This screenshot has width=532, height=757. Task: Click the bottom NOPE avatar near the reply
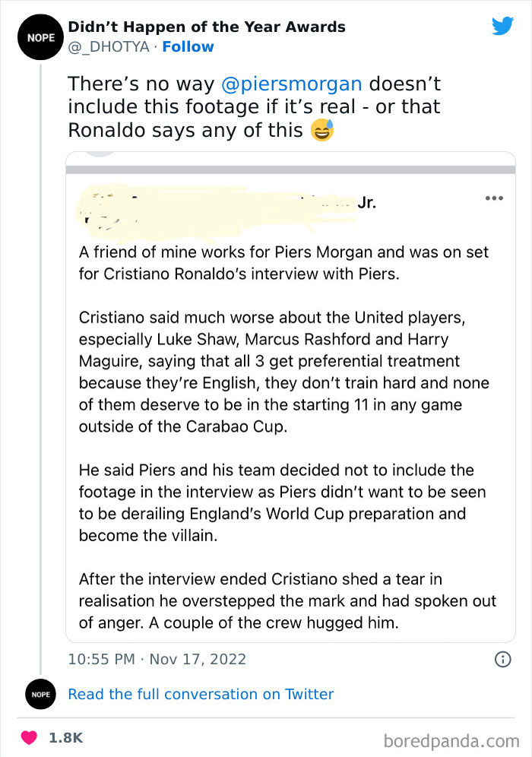pos(40,694)
